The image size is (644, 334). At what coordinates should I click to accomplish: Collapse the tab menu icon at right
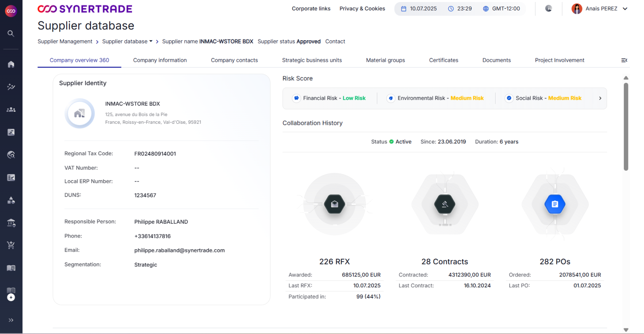point(624,60)
